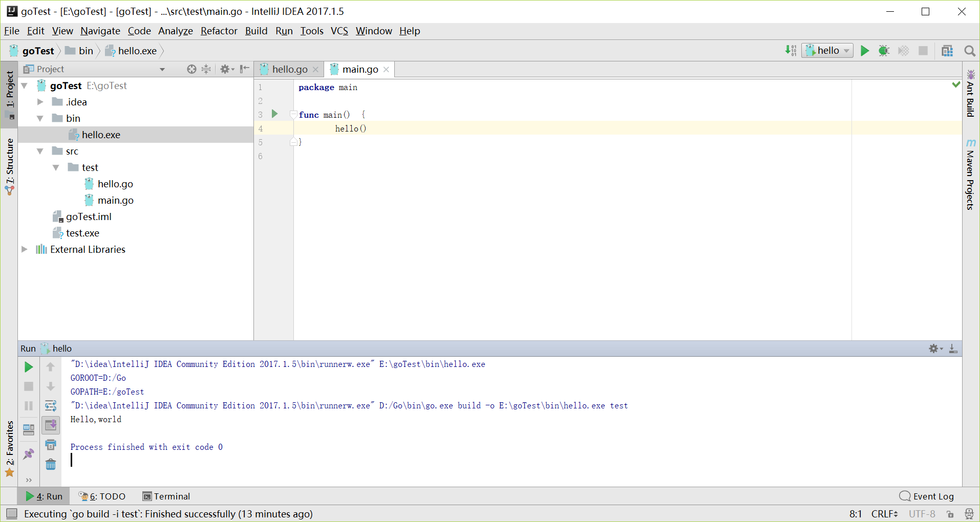Close the hello.go editor tab
The image size is (980, 522).
[315, 70]
